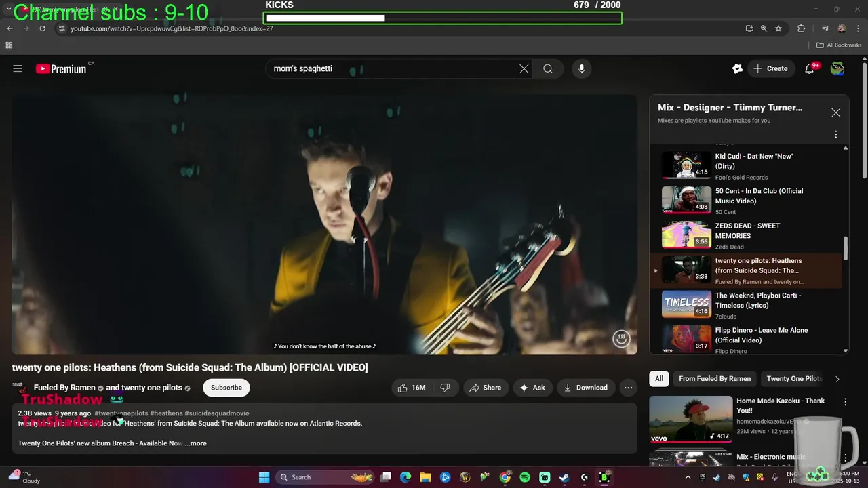Select From Fueled By Ramen chip
This screenshot has width=868, height=488.
[x=715, y=379]
